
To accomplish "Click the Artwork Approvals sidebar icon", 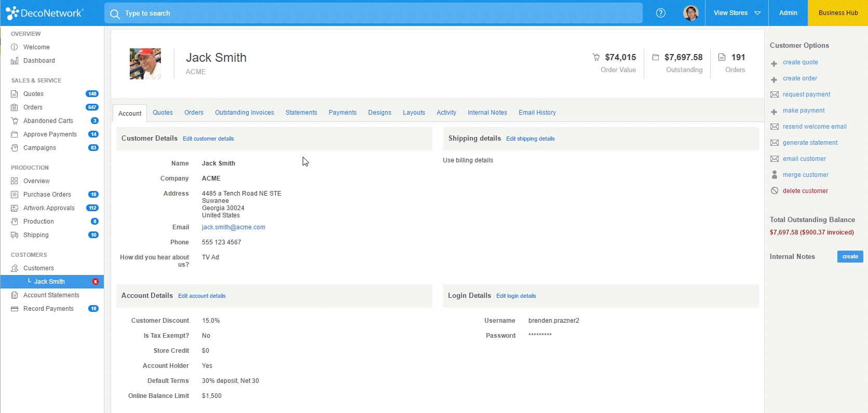I will pos(15,208).
